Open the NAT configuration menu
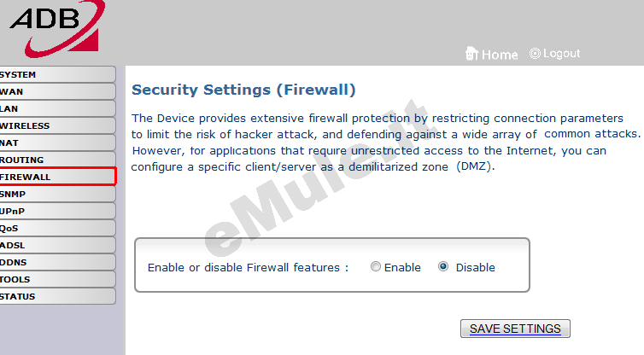The image size is (644, 355). point(57,143)
